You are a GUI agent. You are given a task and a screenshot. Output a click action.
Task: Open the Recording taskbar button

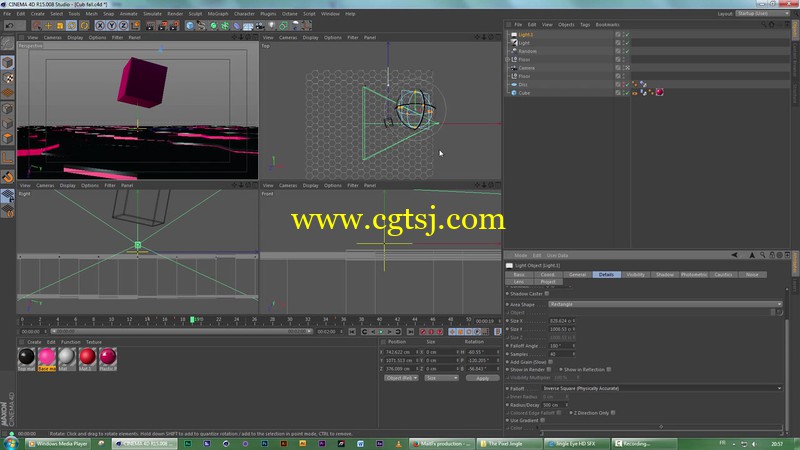click(644, 444)
